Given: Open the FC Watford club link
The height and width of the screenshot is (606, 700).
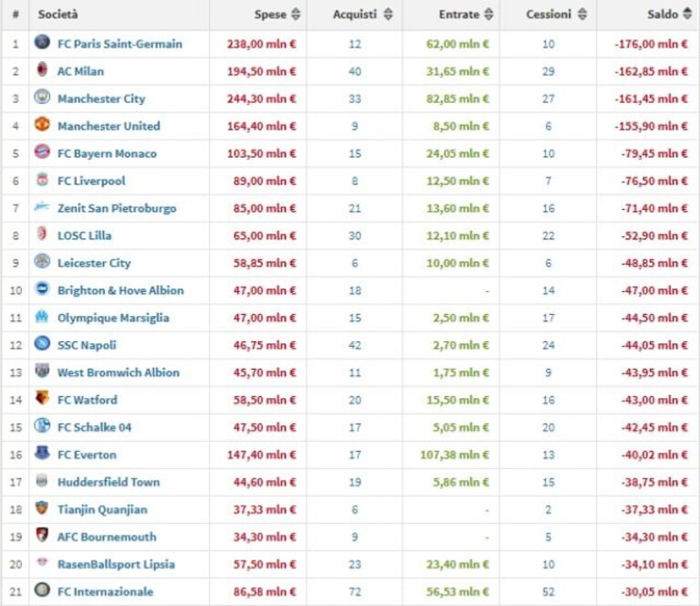Looking at the screenshot, I should tap(87, 400).
